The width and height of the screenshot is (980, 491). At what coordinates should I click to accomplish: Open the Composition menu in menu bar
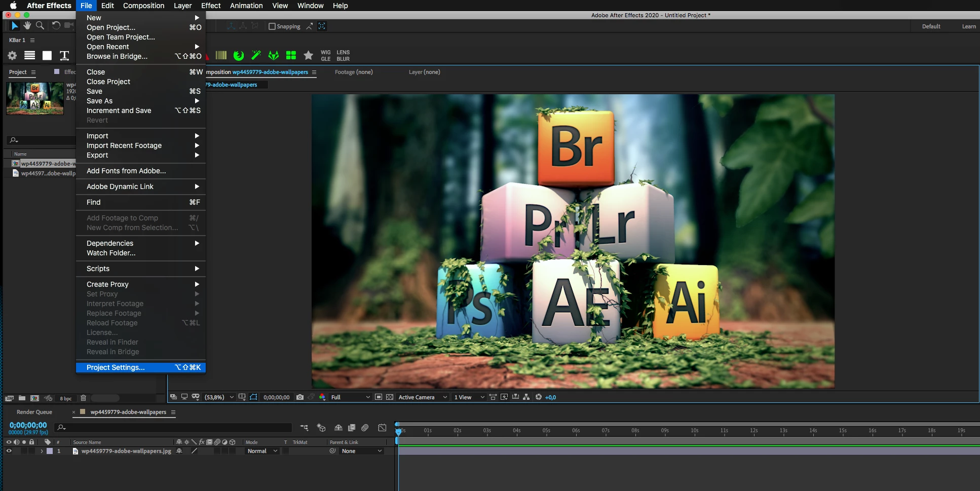coord(143,6)
